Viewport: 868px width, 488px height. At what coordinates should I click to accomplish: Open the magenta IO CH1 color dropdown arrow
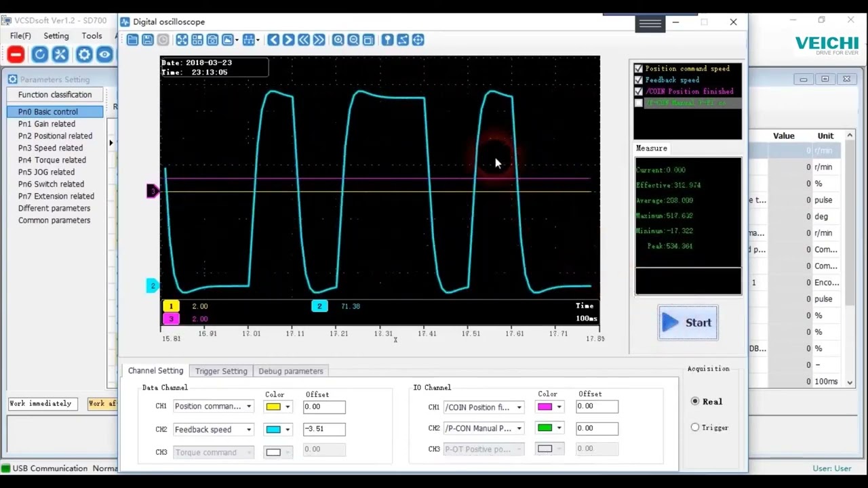click(x=559, y=407)
